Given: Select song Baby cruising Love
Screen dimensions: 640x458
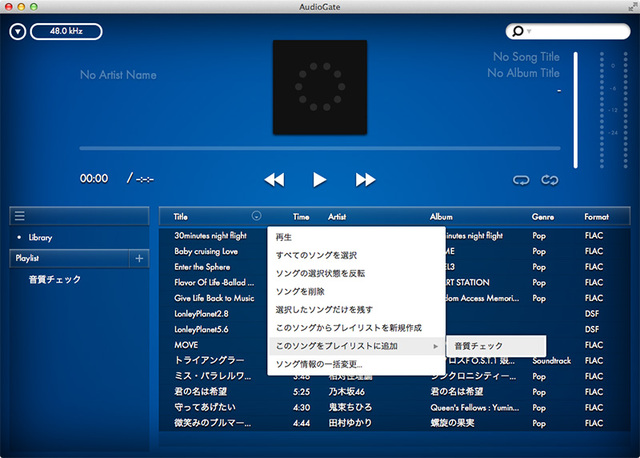Looking at the screenshot, I should click(206, 251).
